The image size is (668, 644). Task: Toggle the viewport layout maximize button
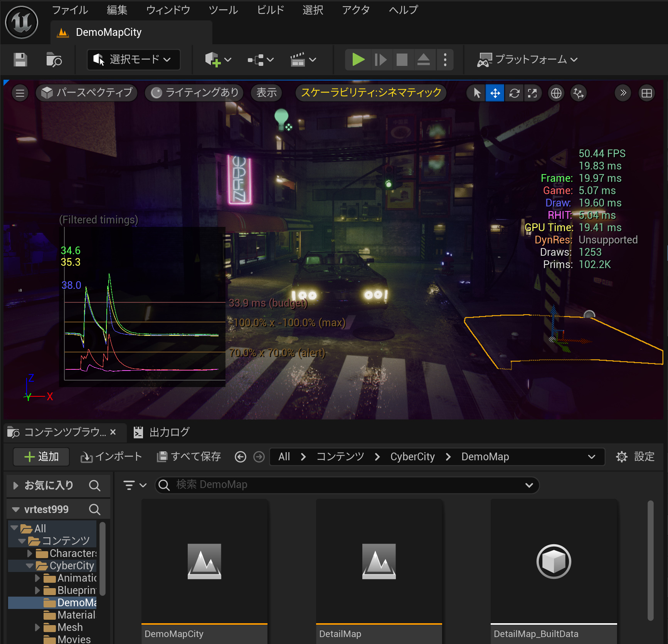pyautogui.click(x=646, y=93)
